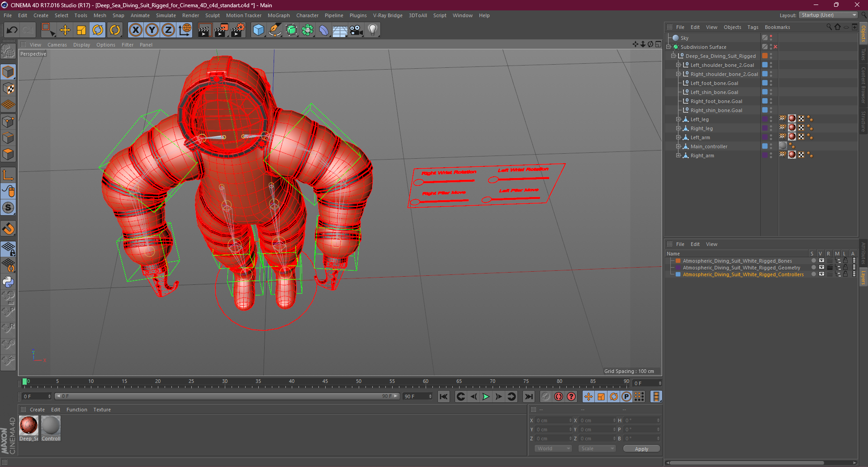The image size is (868, 467).
Task: Switch to Model mode in left toolbar
Action: click(x=8, y=72)
